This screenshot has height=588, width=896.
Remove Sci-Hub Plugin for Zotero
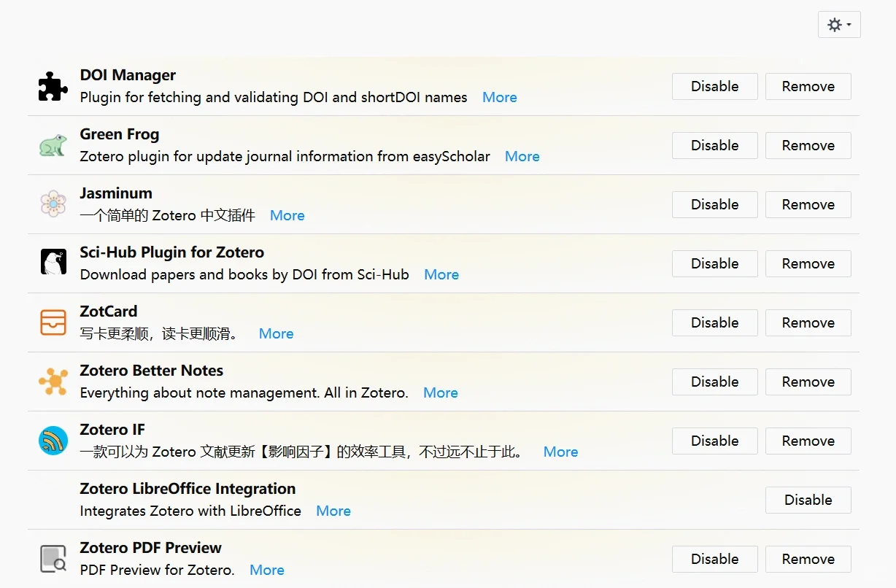tap(808, 263)
